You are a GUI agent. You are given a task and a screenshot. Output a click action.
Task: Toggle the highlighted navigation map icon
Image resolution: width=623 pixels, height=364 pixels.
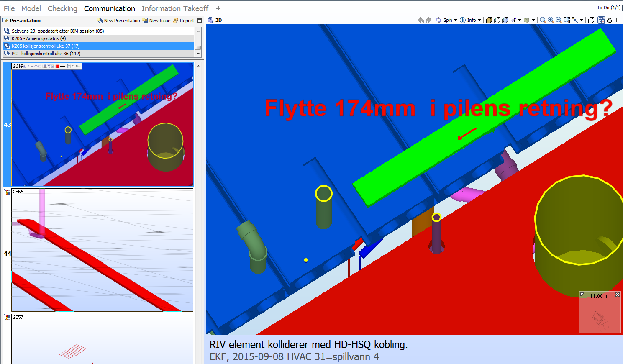[602, 20]
